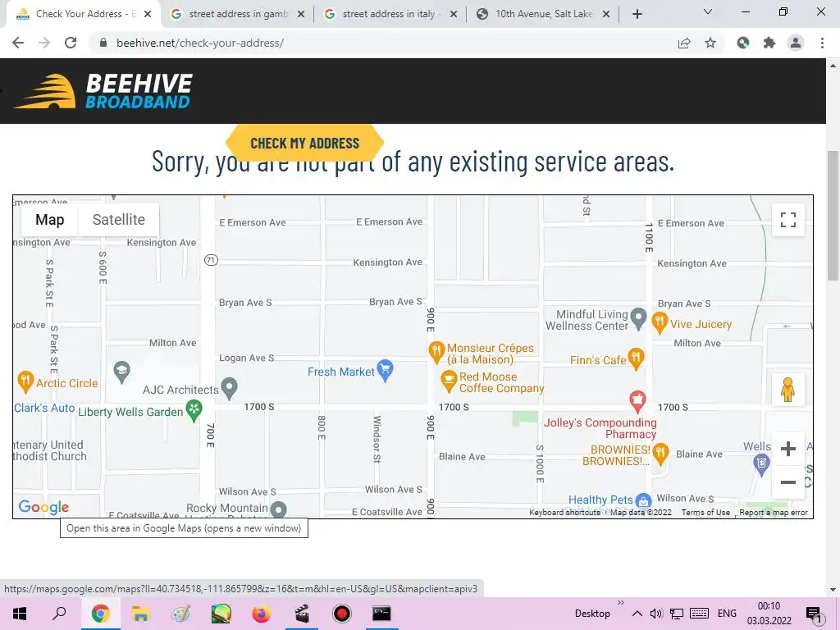
Task: Open the notification center icon
Action: (814, 614)
